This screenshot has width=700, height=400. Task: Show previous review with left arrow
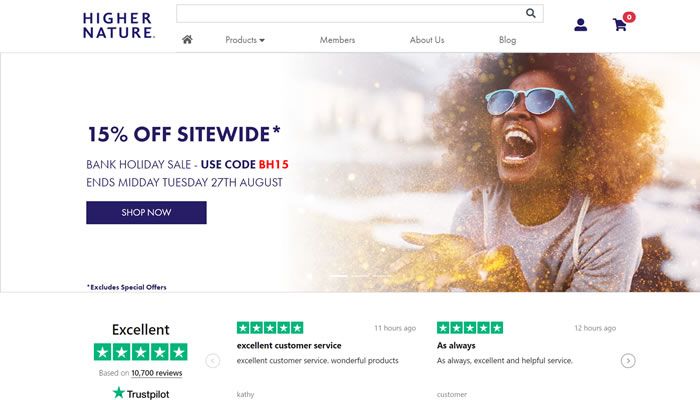coord(213,361)
